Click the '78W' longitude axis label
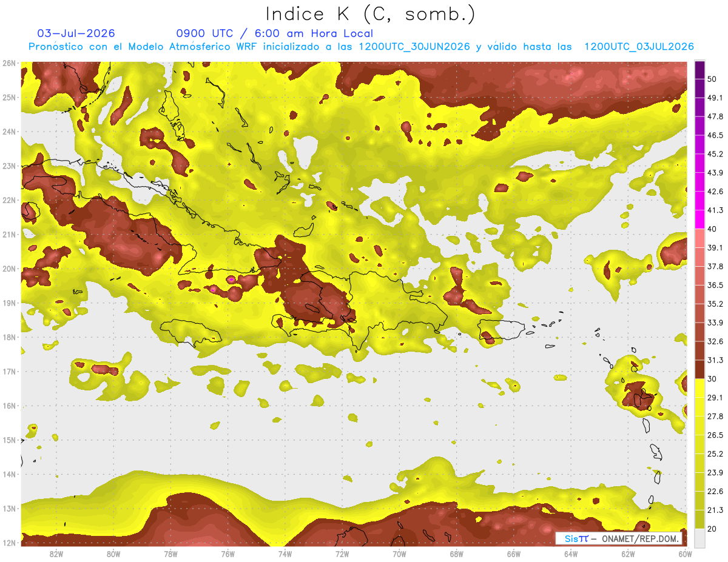The width and height of the screenshot is (728, 562). tap(170, 554)
